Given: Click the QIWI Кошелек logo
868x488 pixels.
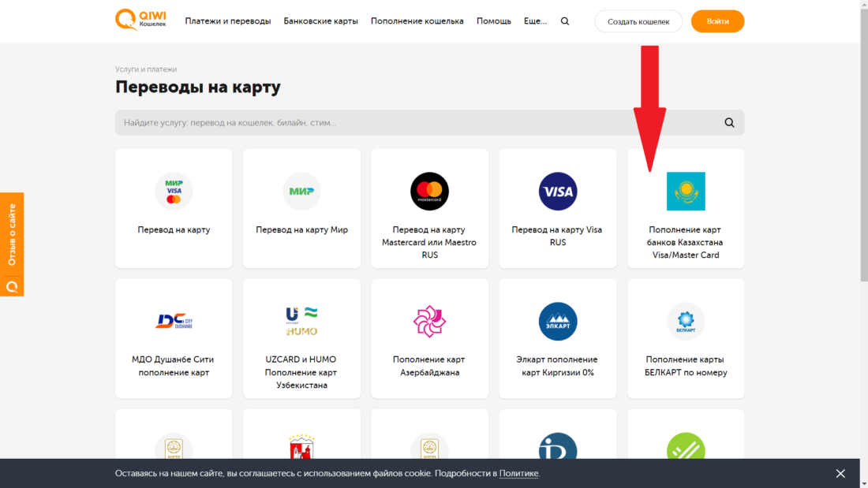Looking at the screenshot, I should [140, 20].
